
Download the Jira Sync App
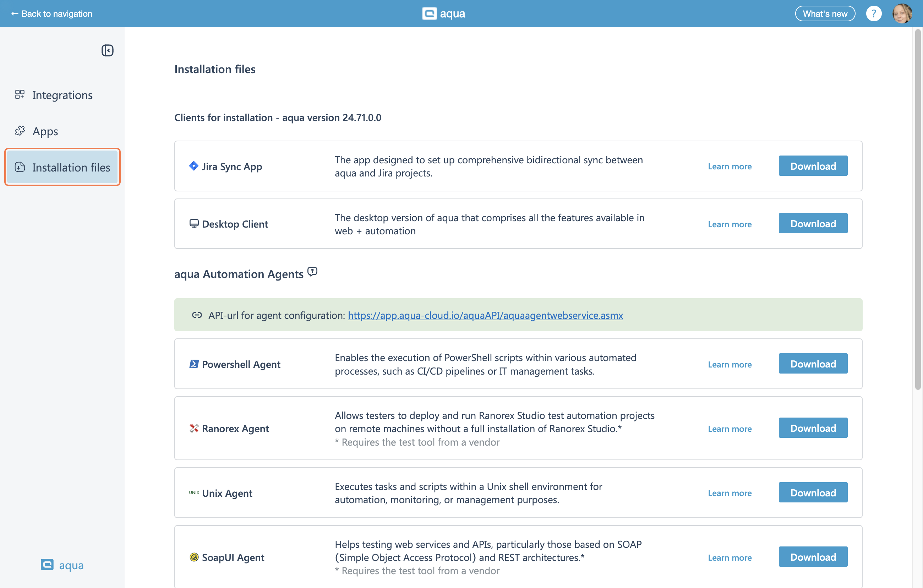pyautogui.click(x=813, y=166)
